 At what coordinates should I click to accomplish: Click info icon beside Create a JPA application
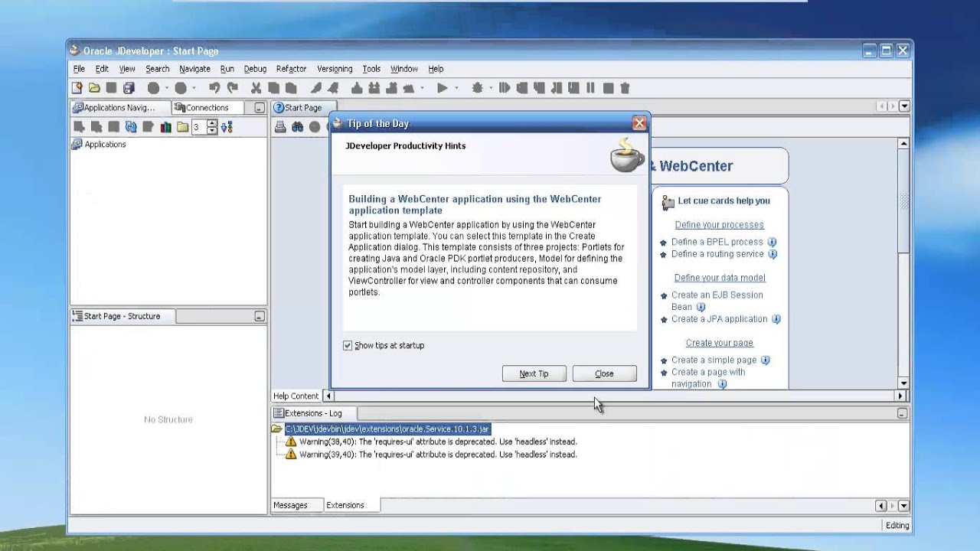pyautogui.click(x=776, y=319)
